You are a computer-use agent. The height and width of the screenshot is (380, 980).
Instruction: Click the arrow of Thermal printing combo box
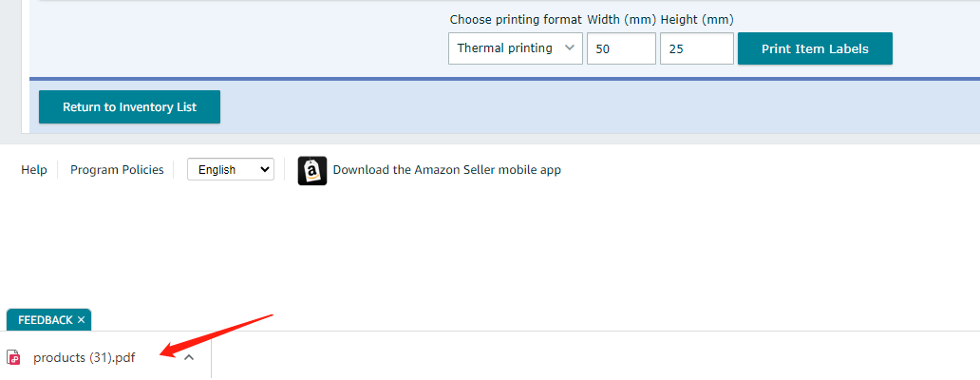[570, 48]
